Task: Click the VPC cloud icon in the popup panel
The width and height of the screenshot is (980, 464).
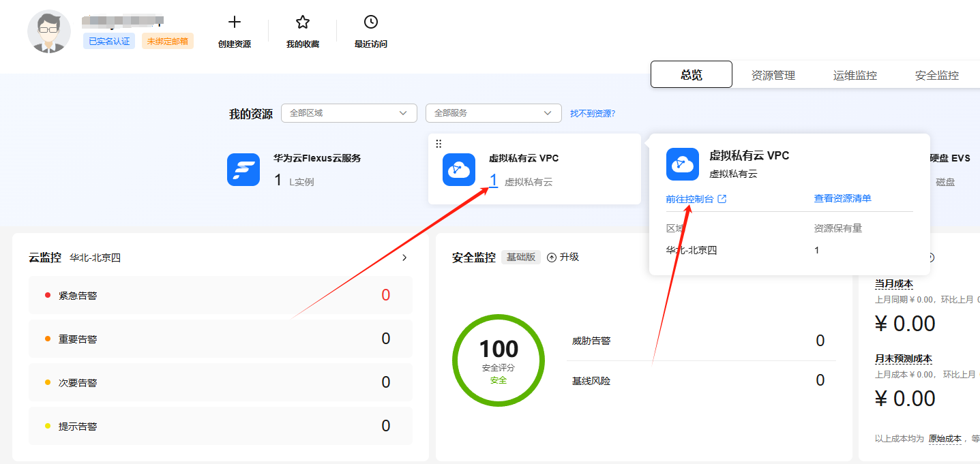Action: pos(683,164)
